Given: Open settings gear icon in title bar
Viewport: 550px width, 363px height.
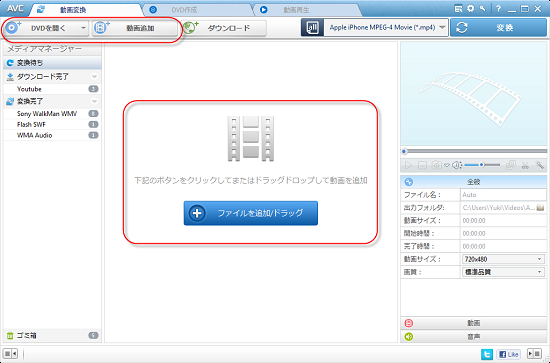Looking at the screenshot, I should click(x=470, y=9).
